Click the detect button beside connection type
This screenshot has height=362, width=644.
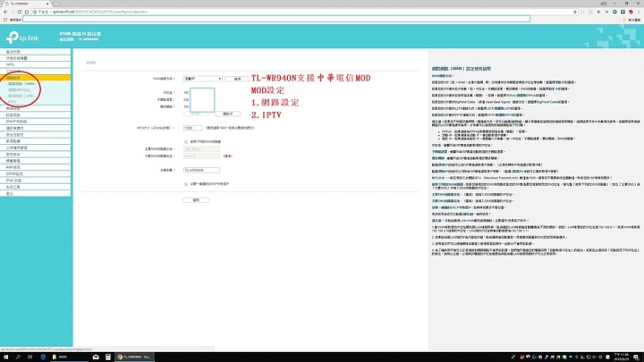pyautogui.click(x=237, y=79)
